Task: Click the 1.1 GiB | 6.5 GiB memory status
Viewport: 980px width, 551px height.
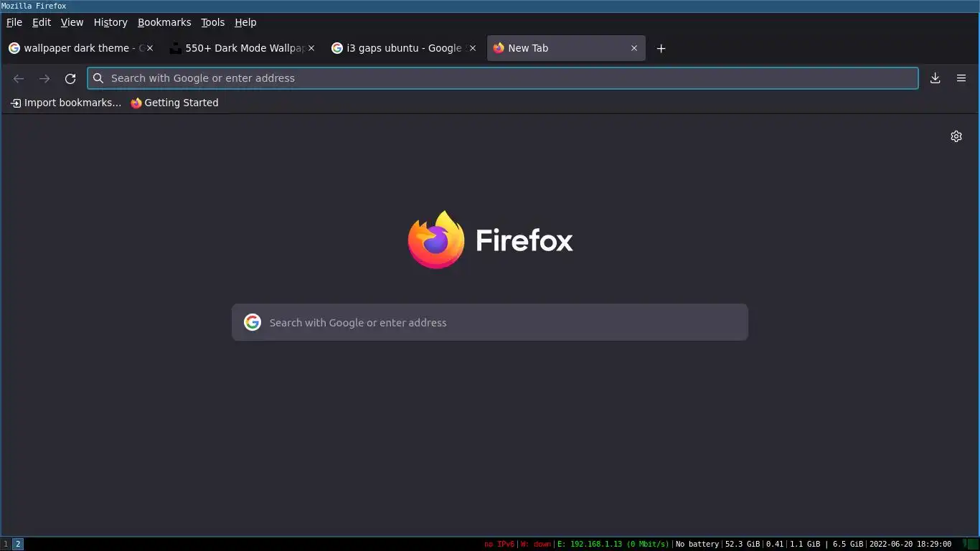Action: tap(826, 545)
